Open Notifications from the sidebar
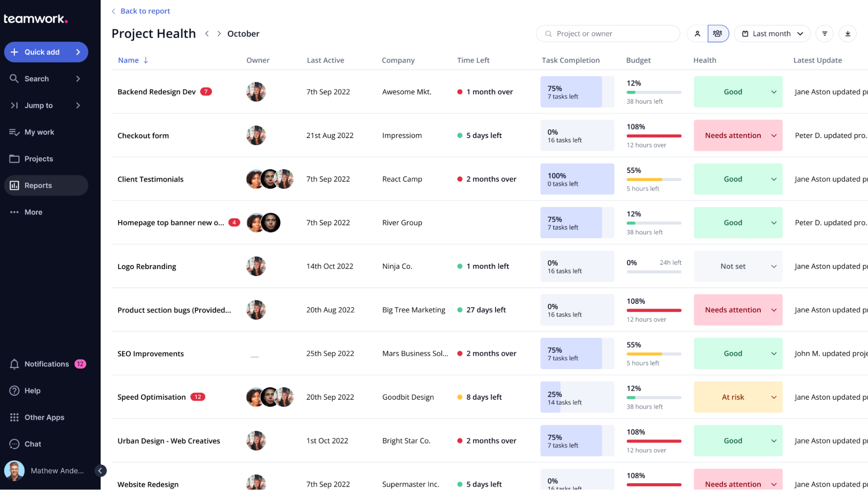 pos(46,364)
